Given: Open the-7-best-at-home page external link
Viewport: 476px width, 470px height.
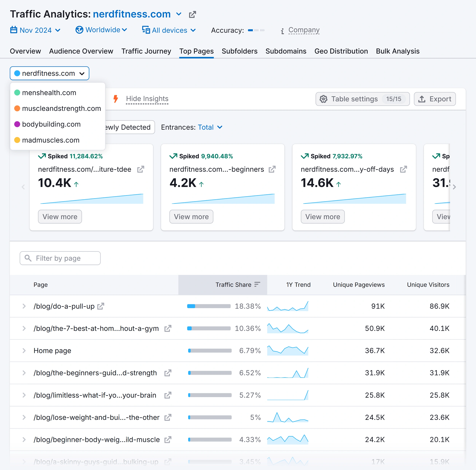Looking at the screenshot, I should (168, 328).
